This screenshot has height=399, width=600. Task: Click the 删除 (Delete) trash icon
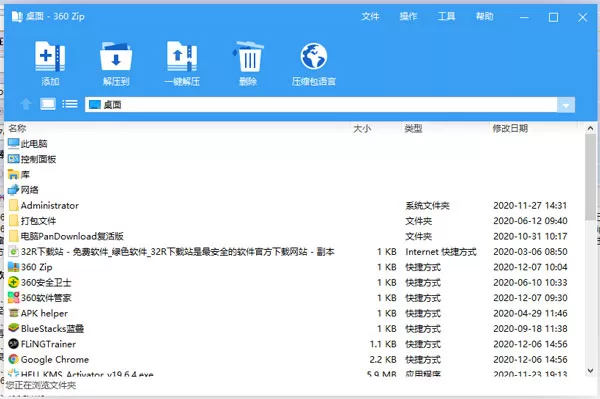tap(248, 57)
